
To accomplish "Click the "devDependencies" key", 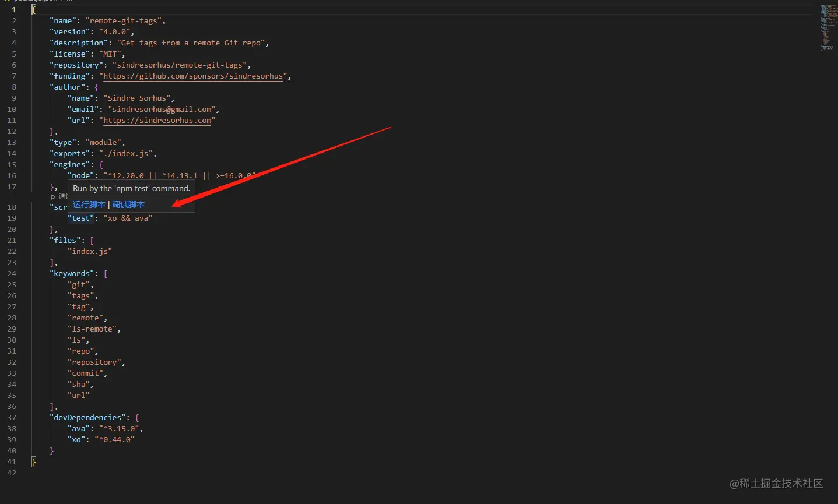I will 87,418.
